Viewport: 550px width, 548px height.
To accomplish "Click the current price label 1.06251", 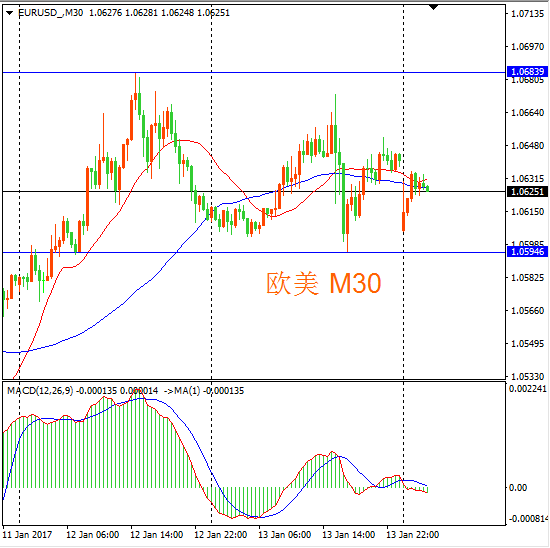I will pos(527,192).
